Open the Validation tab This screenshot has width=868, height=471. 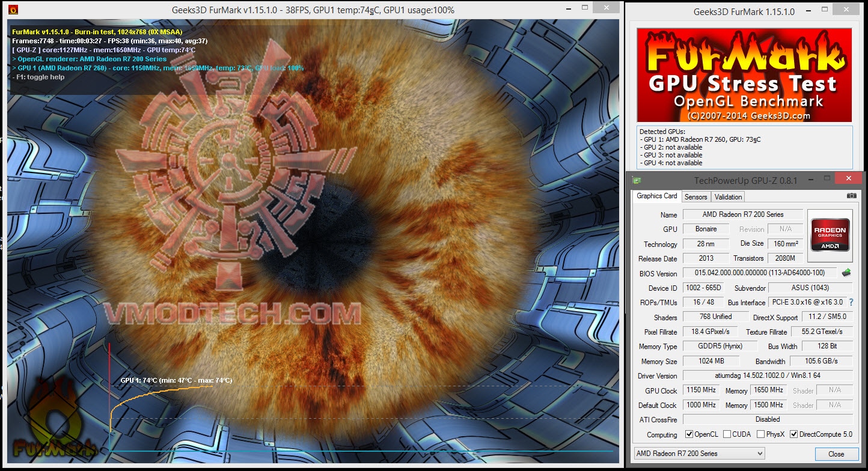click(x=727, y=196)
